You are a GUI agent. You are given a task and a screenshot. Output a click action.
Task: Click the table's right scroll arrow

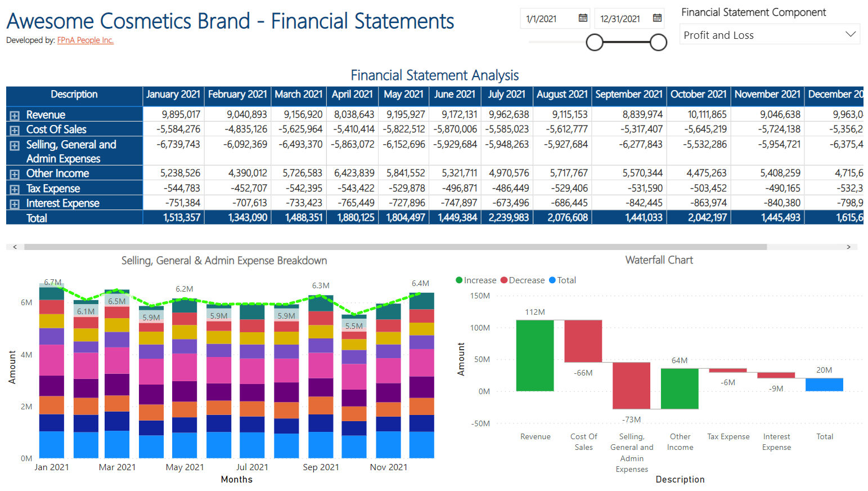pyautogui.click(x=848, y=247)
